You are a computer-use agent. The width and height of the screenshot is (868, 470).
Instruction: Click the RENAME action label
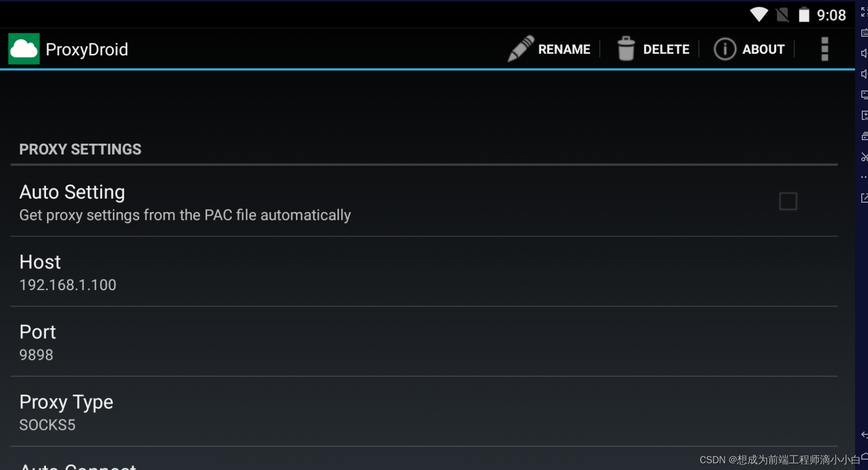coord(564,49)
